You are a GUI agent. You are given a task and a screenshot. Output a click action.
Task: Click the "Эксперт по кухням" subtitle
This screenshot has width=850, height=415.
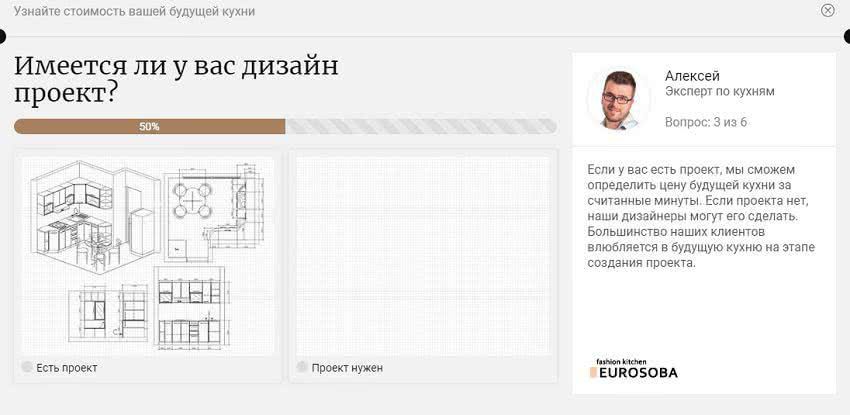(719, 92)
